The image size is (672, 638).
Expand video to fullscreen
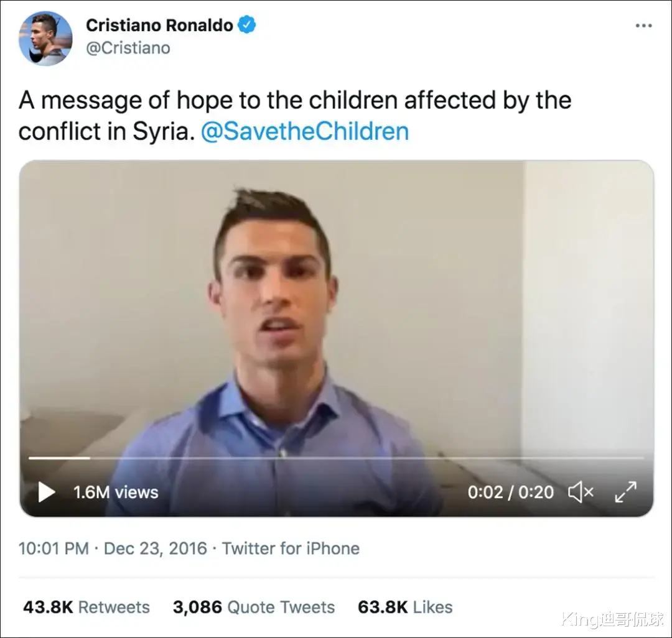pyautogui.click(x=626, y=492)
